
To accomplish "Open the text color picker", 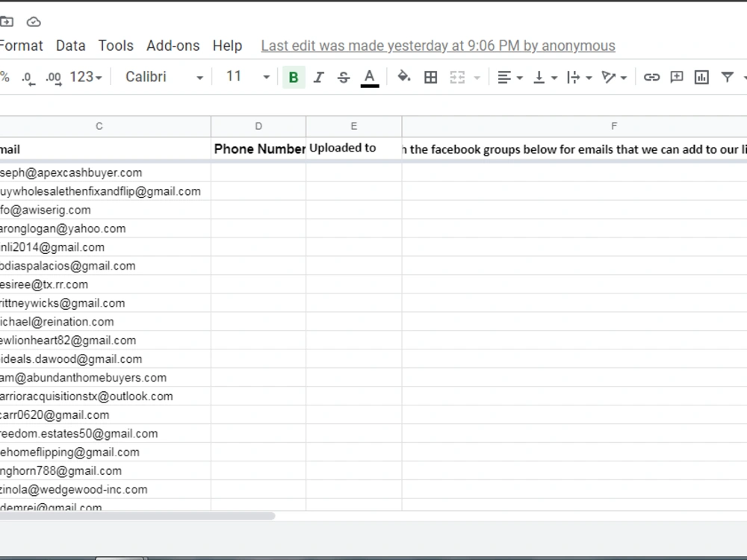I will click(370, 78).
